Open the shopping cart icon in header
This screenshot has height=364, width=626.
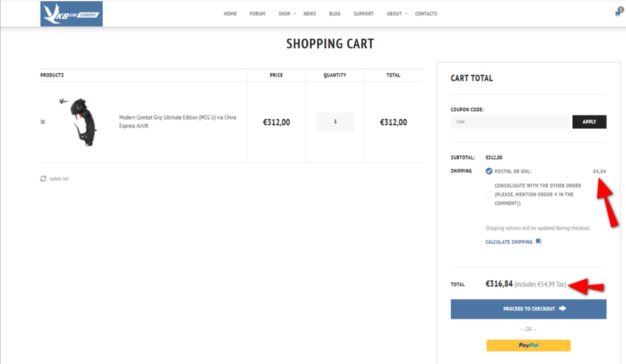click(x=618, y=13)
